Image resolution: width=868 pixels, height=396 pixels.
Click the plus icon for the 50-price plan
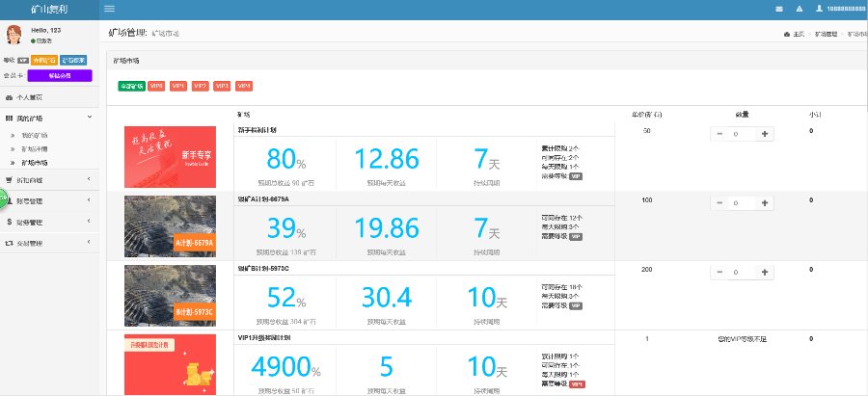pos(765,134)
